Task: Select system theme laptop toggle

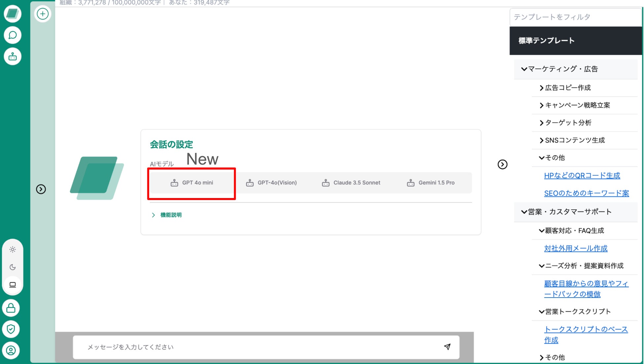Action: point(13,285)
